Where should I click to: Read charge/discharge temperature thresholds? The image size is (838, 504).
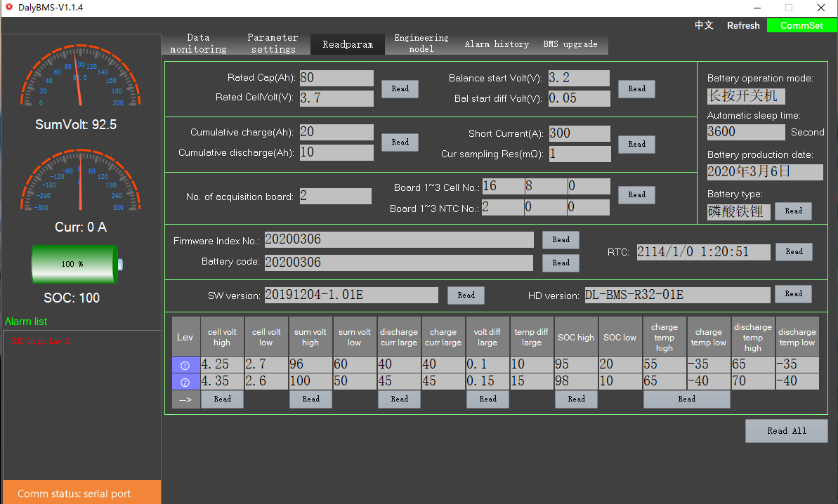coord(687,399)
